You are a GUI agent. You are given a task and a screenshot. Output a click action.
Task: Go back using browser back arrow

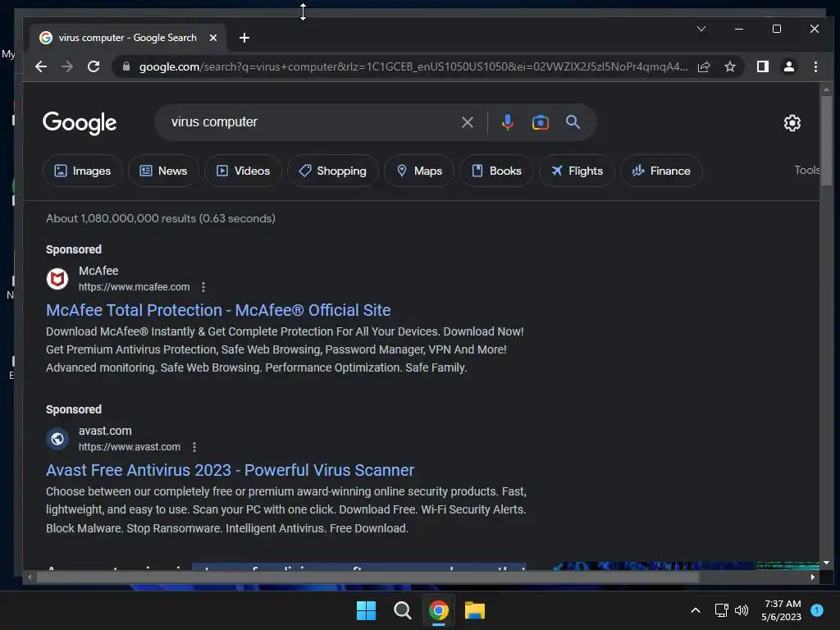pyautogui.click(x=41, y=66)
